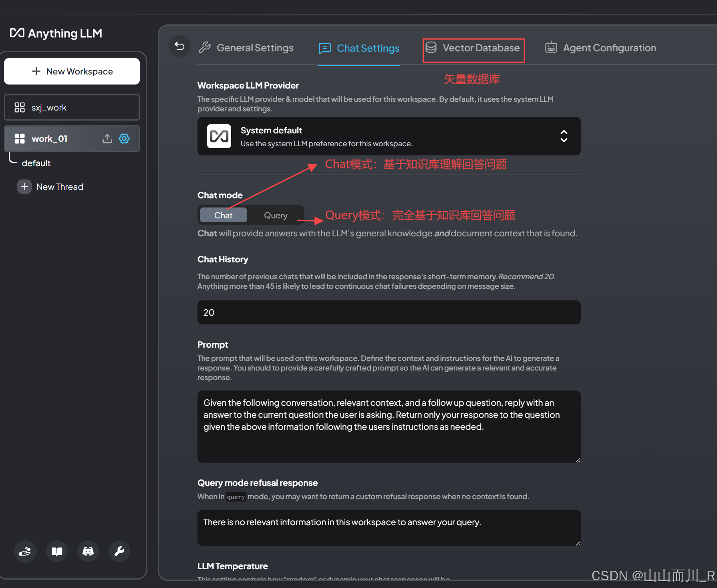Image resolution: width=717 pixels, height=588 pixels.
Task: Click the Prompt text area resize handle
Action: (x=578, y=460)
